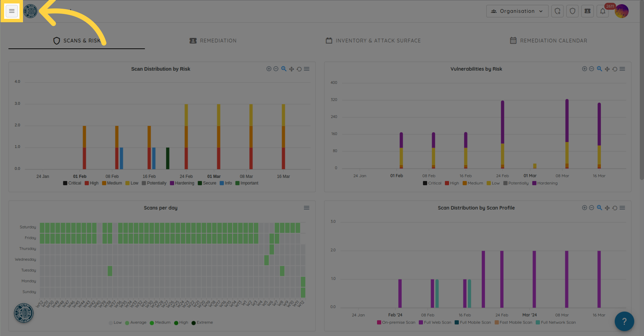
Task: Expand the Organisation dropdown
Action: [517, 11]
